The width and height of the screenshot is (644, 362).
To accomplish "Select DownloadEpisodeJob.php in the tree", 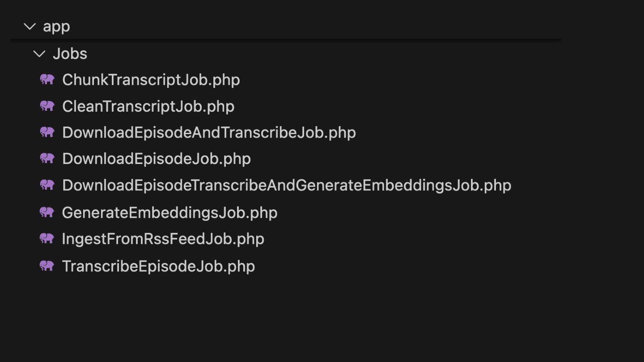I will point(156,159).
